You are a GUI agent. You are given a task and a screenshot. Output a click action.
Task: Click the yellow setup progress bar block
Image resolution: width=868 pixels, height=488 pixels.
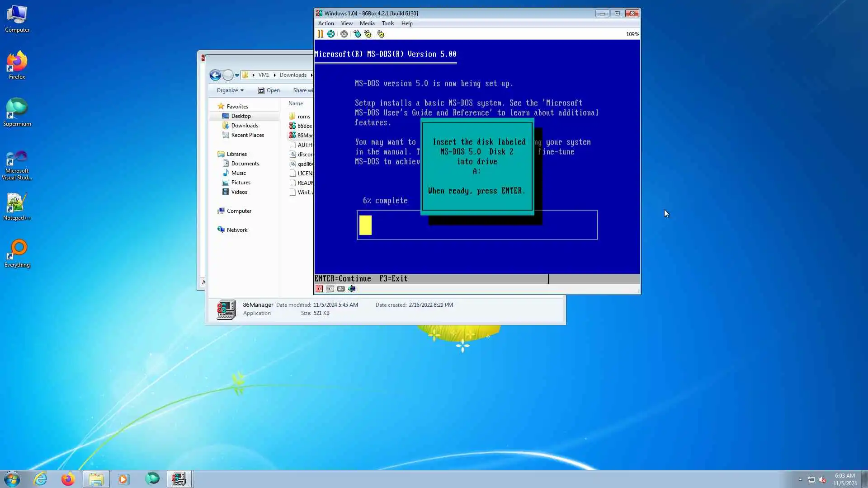click(x=365, y=225)
